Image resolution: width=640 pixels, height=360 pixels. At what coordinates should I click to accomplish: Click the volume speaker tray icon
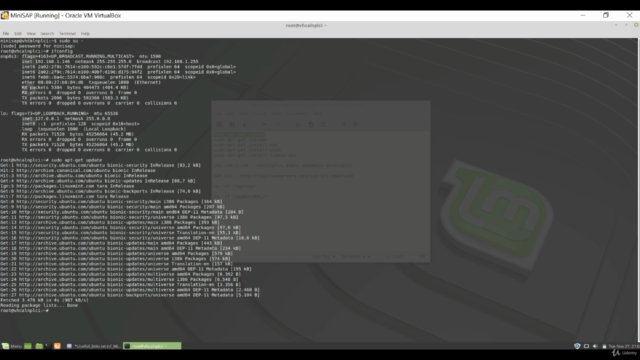click(x=595, y=346)
